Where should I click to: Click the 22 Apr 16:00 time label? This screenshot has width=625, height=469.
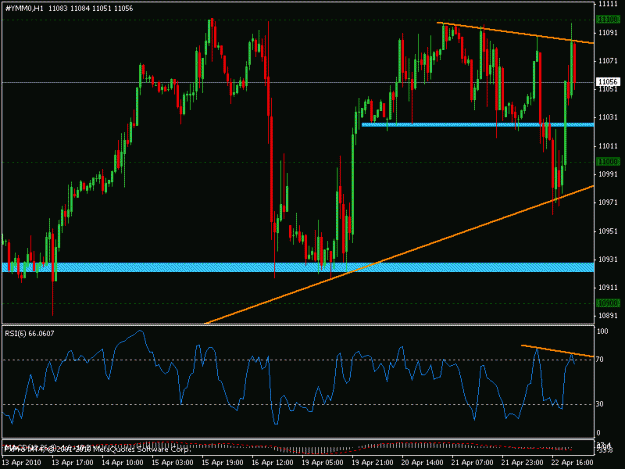(572, 463)
